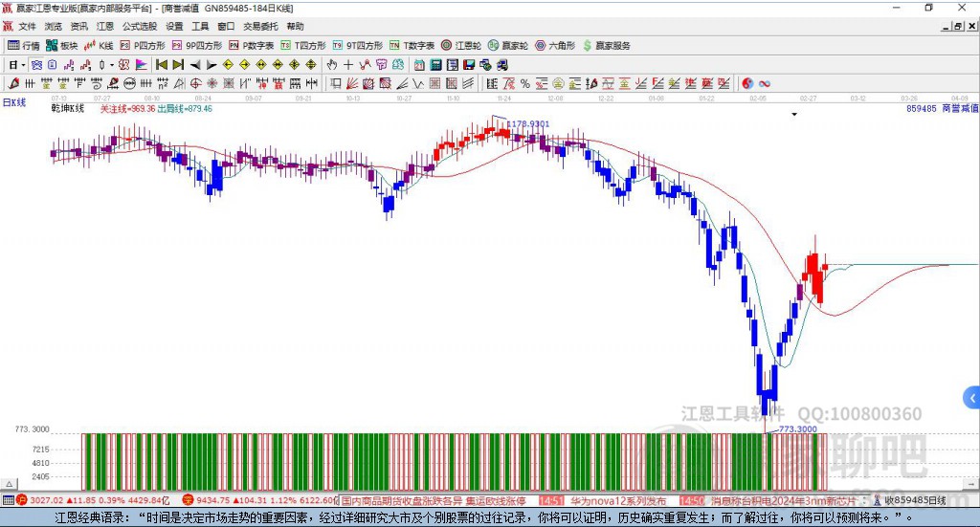The image size is (980, 527).
Task: Click 华为nova12系列发布 news ticker item
Action: pos(619,500)
